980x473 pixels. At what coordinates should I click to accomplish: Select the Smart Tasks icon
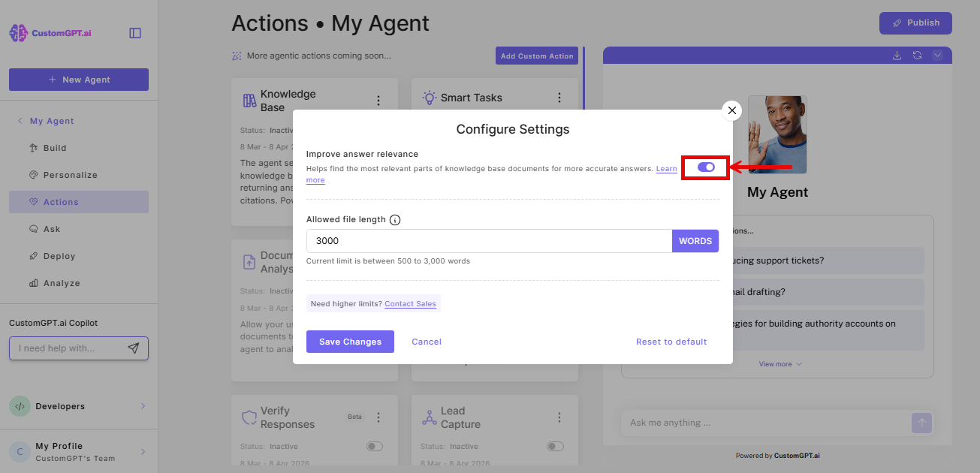pyautogui.click(x=428, y=97)
